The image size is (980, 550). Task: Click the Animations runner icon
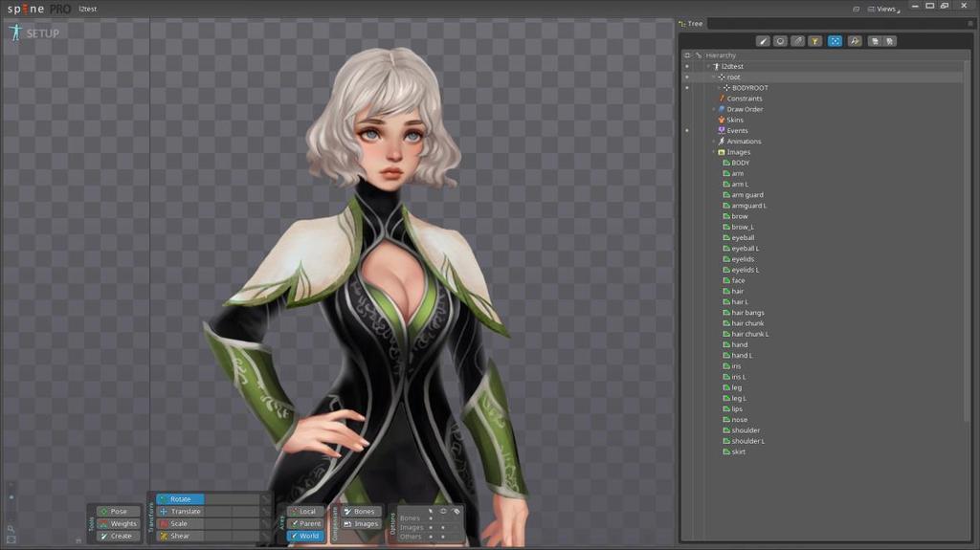(722, 142)
